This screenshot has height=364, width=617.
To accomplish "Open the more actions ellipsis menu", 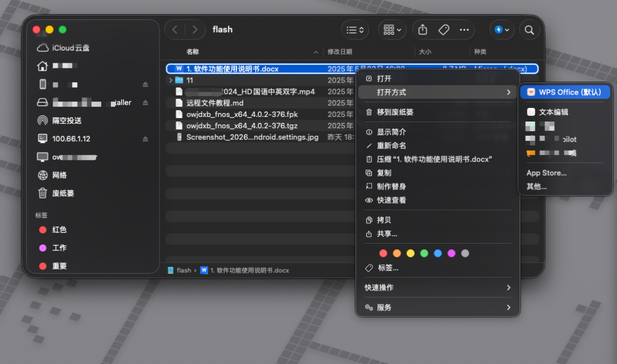I will click(464, 30).
